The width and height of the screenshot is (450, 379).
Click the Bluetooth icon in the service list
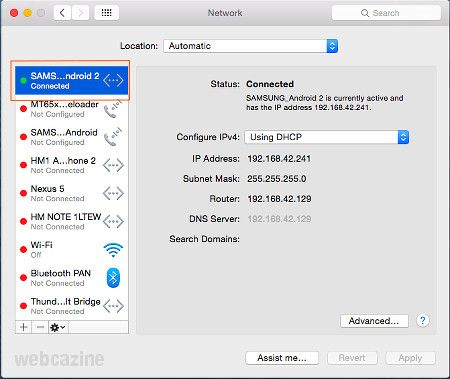point(113,278)
